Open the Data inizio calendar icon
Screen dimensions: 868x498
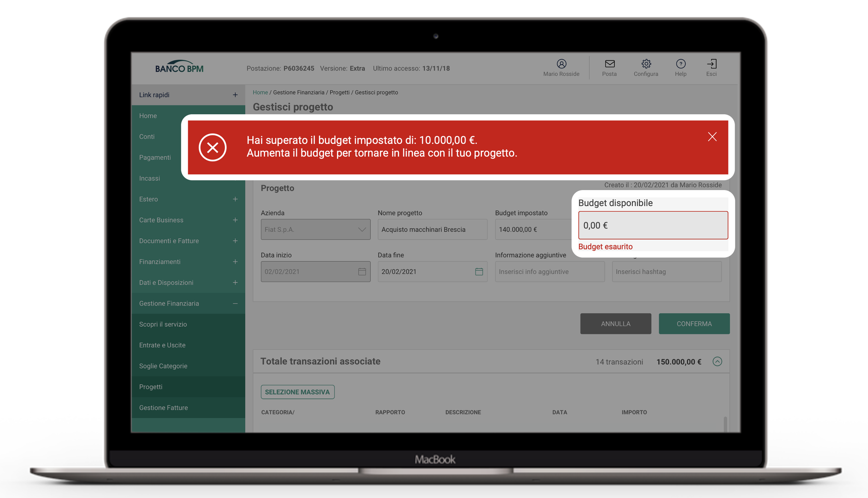click(x=362, y=271)
